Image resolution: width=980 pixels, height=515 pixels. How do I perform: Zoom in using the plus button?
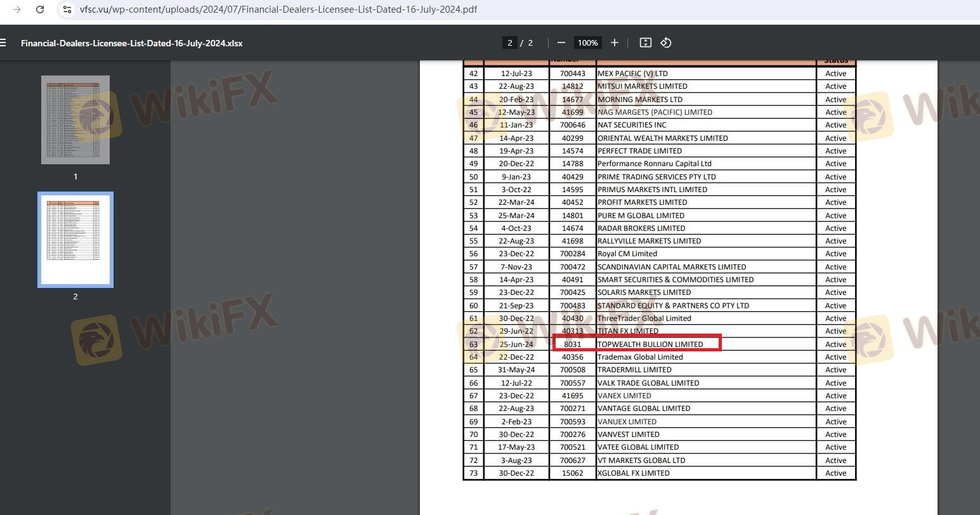click(614, 42)
